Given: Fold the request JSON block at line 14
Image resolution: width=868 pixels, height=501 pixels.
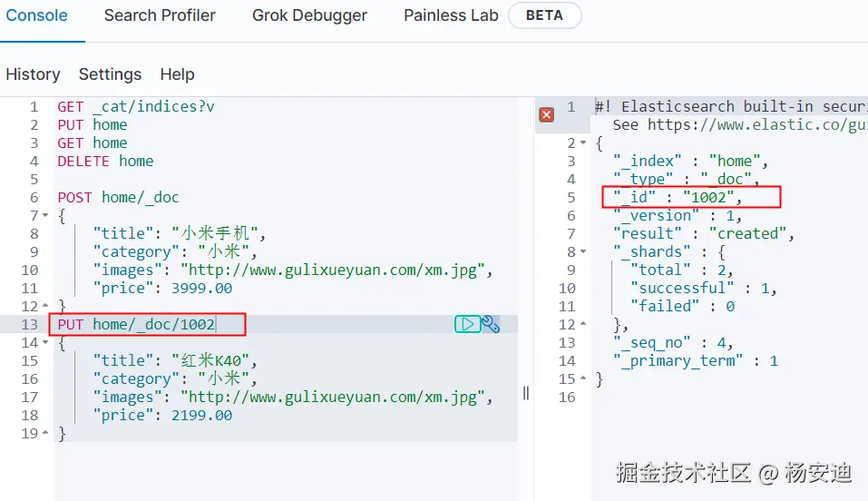Looking at the screenshot, I should pyautogui.click(x=45, y=343).
